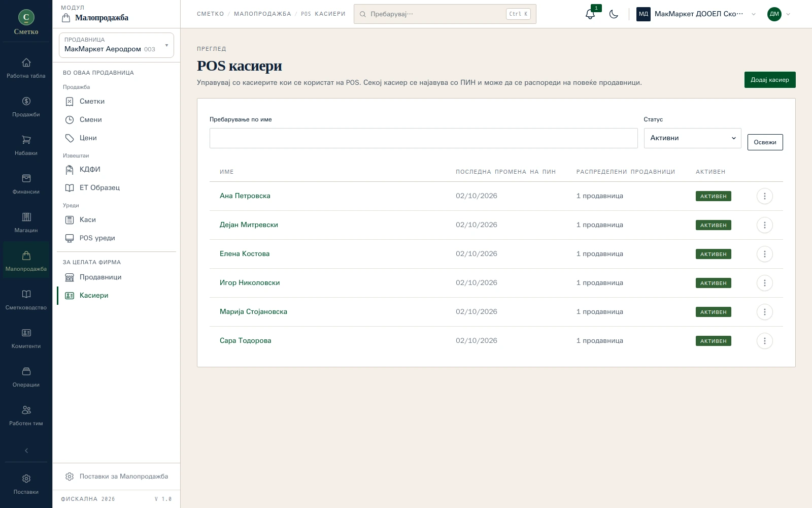This screenshot has height=508, width=812.
Task: Open actions menu for Сара Тодорова
Action: point(764,341)
